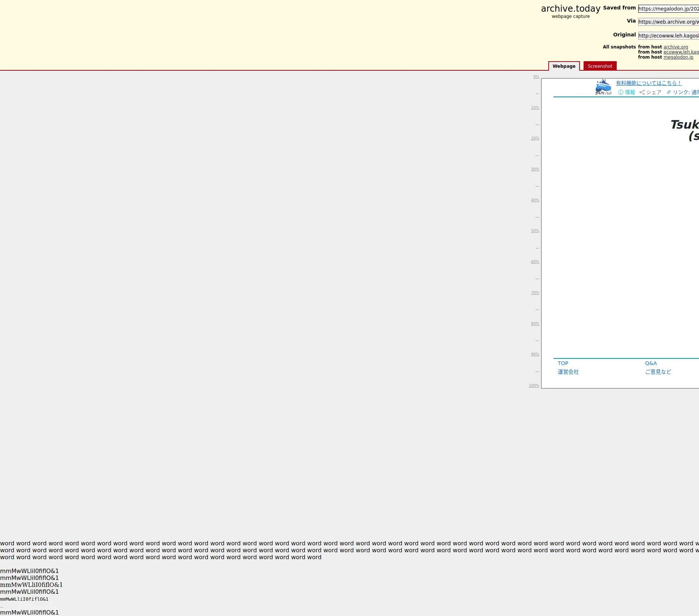Open the 運営会社 footer link
This screenshot has height=616, width=699.
[568, 372]
